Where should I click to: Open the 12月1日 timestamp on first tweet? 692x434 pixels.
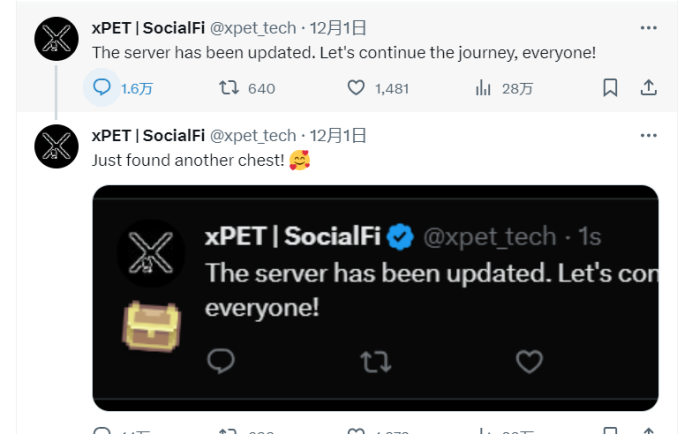click(338, 28)
